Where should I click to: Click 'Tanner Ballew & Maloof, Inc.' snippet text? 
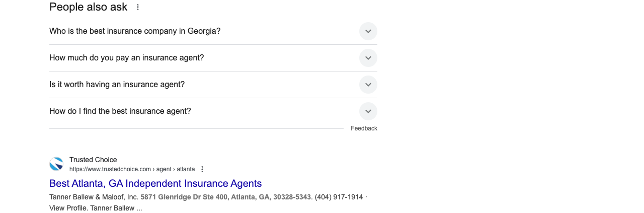[x=94, y=197]
